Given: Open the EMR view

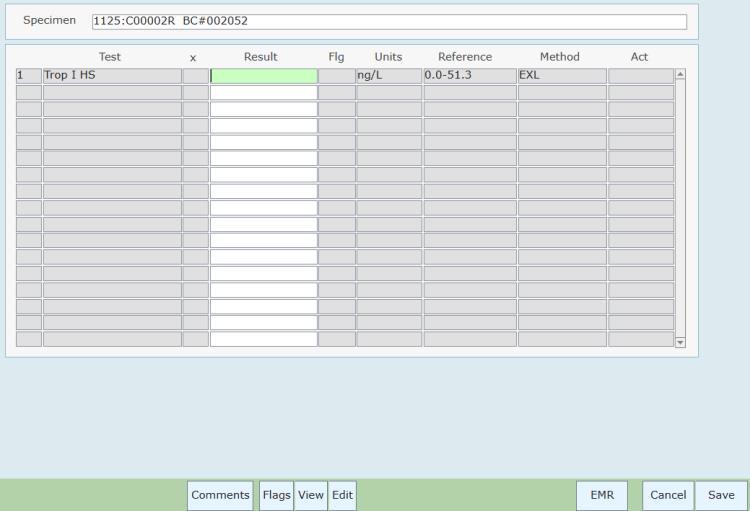Looking at the screenshot, I should (601, 495).
